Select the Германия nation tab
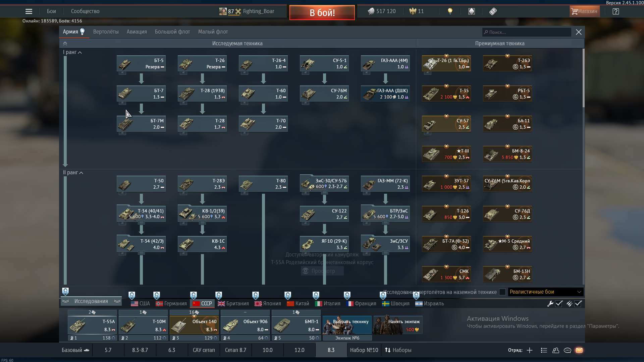 pyautogui.click(x=171, y=304)
